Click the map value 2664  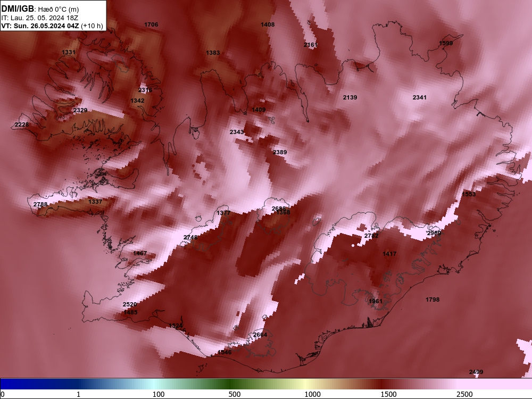coord(260,335)
